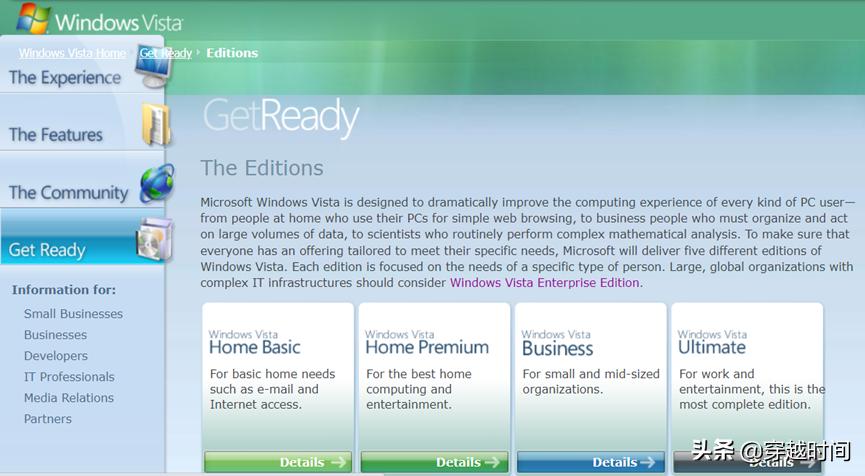This screenshot has height=476, width=865.
Task: Open the Windows Vista Enterprise Edition link
Action: point(544,283)
